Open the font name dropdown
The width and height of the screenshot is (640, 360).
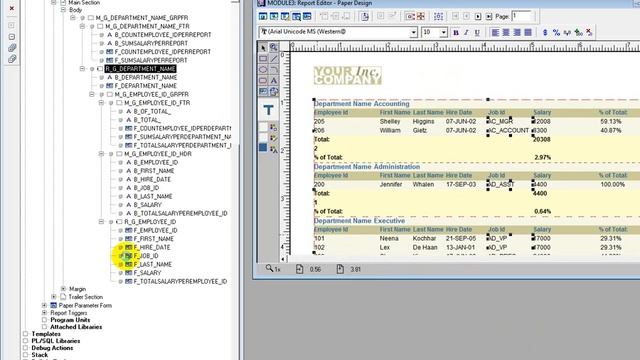(x=413, y=32)
